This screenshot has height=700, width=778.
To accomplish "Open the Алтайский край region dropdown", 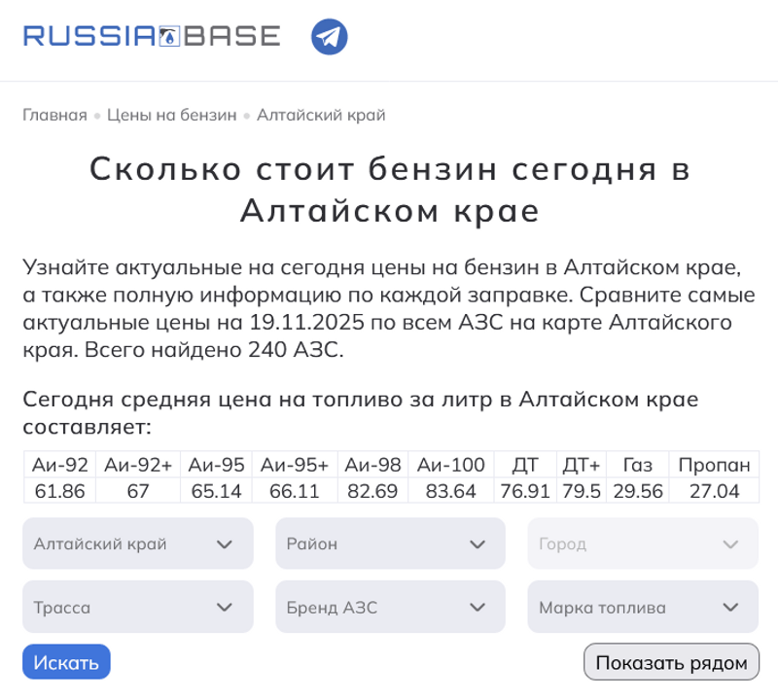I will pyautogui.click(x=137, y=543).
